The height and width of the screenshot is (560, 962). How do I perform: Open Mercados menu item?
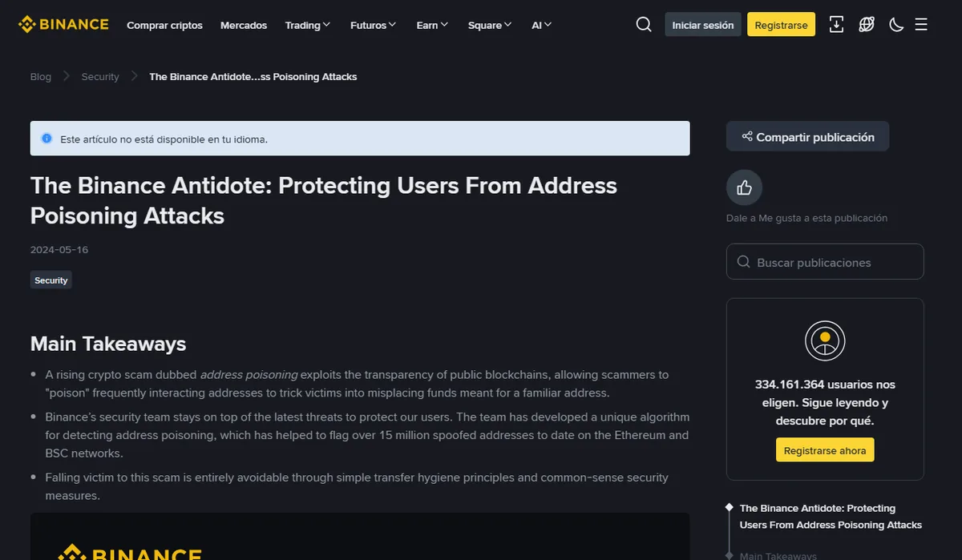[244, 26]
